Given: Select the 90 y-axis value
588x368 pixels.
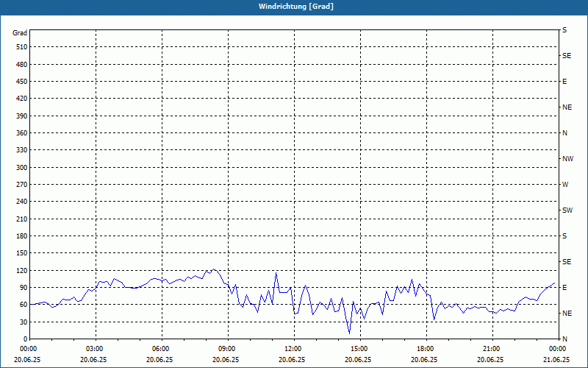Looking at the screenshot, I should 24,287.
